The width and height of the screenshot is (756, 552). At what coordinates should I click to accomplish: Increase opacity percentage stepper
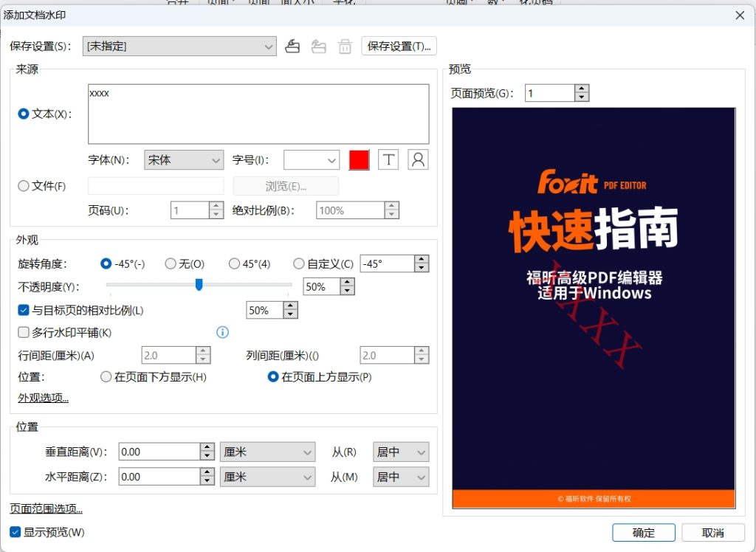click(x=347, y=283)
